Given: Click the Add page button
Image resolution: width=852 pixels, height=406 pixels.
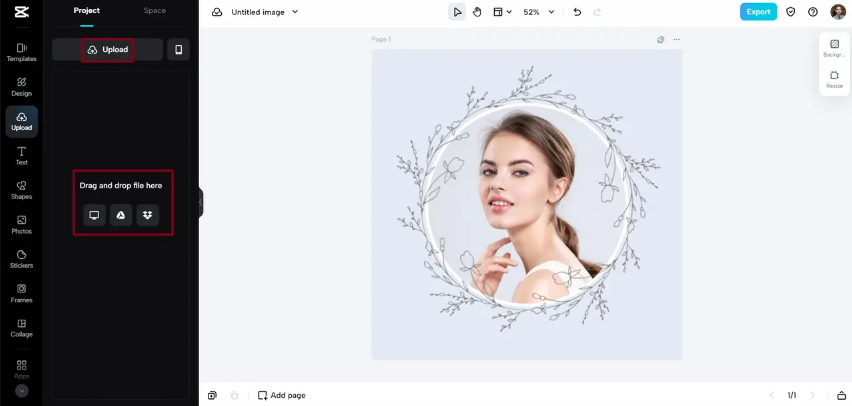Looking at the screenshot, I should coord(281,395).
